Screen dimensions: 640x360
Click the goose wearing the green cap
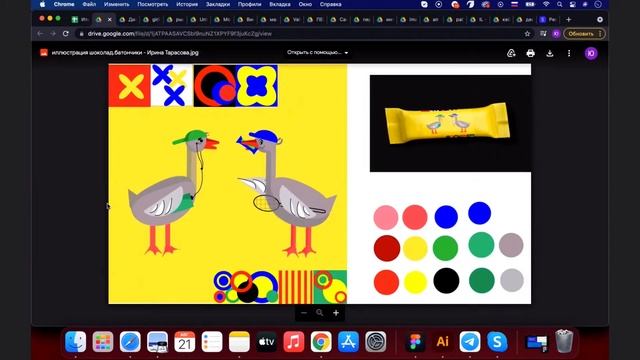click(x=173, y=192)
